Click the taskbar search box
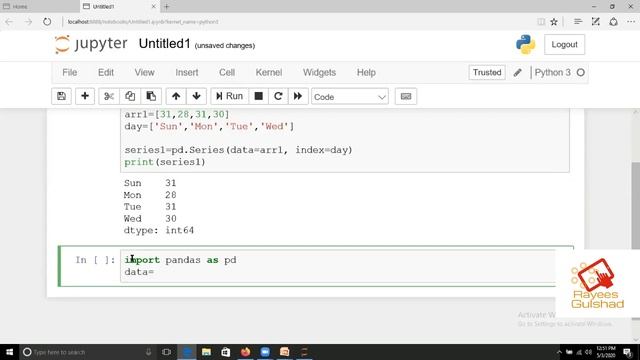640x360 pixels. click(88, 352)
